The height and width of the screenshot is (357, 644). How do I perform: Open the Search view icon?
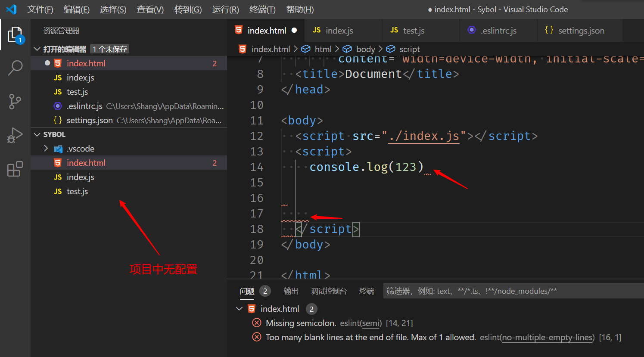pyautogui.click(x=16, y=68)
